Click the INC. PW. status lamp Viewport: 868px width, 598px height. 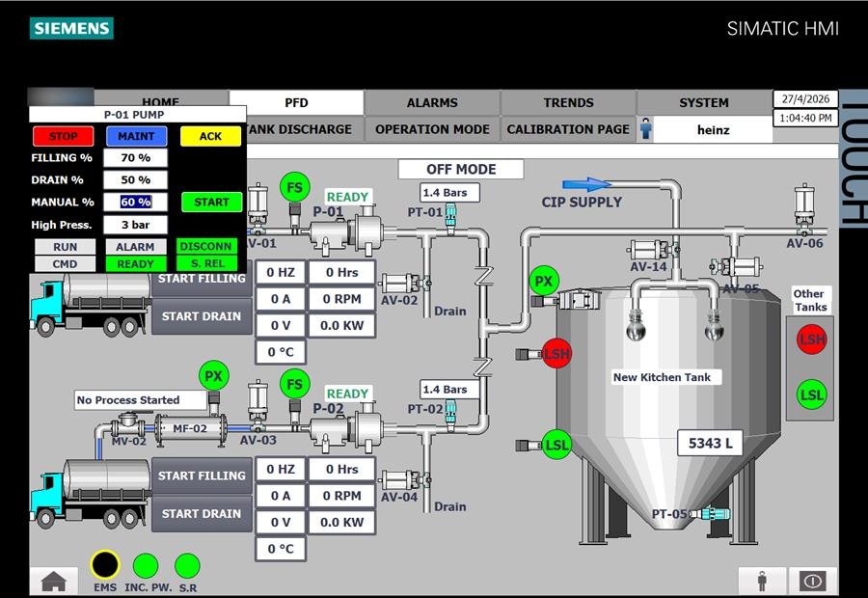coord(146,566)
